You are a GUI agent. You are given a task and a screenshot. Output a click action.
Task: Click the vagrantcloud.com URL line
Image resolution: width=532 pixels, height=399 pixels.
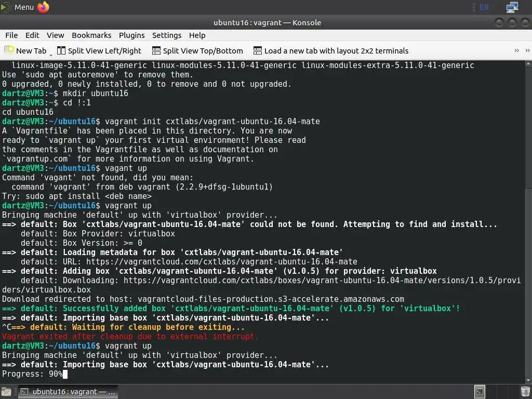(189, 262)
